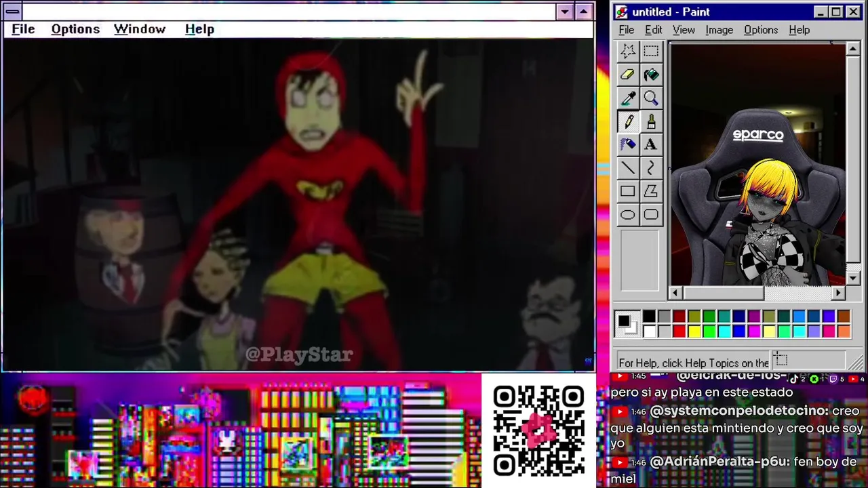Select the Text tool marked A
868x488 pixels.
pos(651,144)
